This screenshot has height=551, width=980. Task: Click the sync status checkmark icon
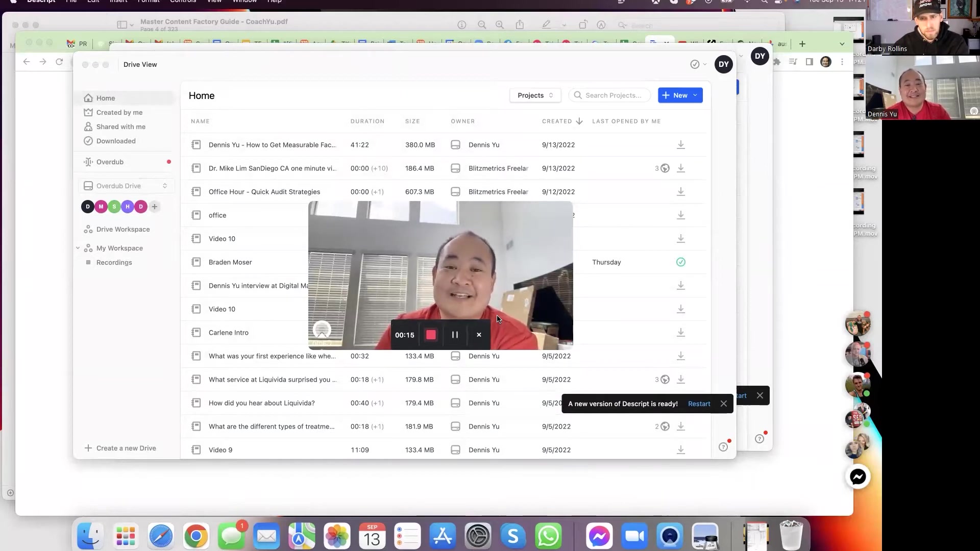(x=694, y=64)
